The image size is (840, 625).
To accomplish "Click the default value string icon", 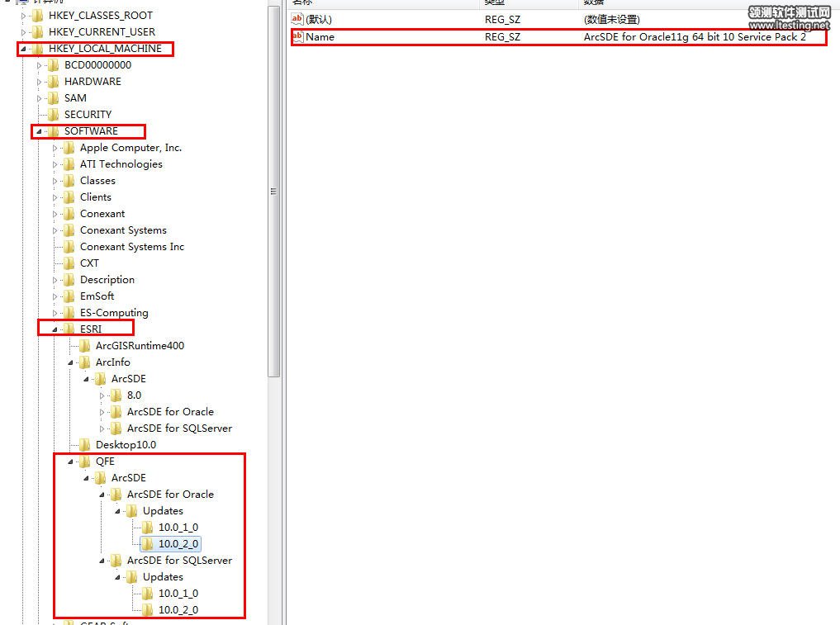I will [x=298, y=19].
